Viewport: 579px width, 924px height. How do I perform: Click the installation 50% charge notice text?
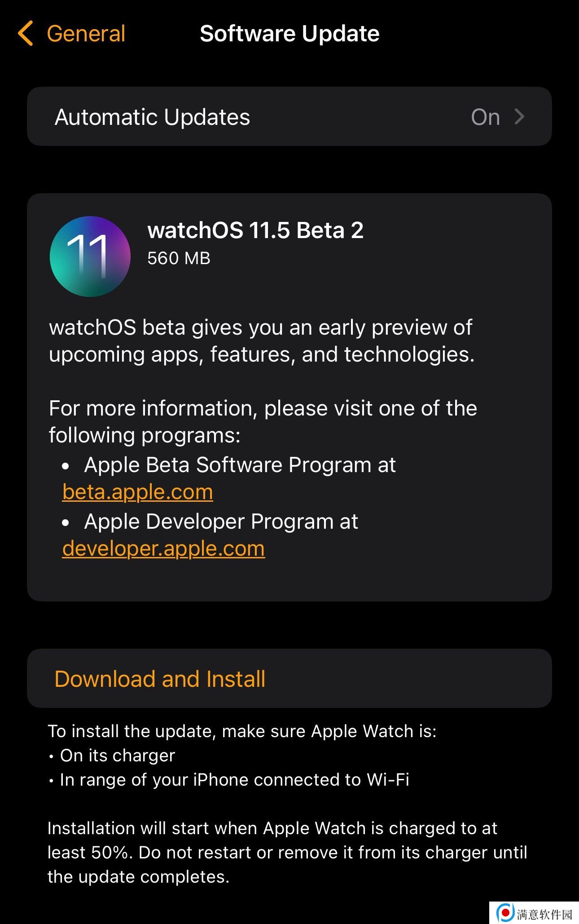click(x=287, y=853)
